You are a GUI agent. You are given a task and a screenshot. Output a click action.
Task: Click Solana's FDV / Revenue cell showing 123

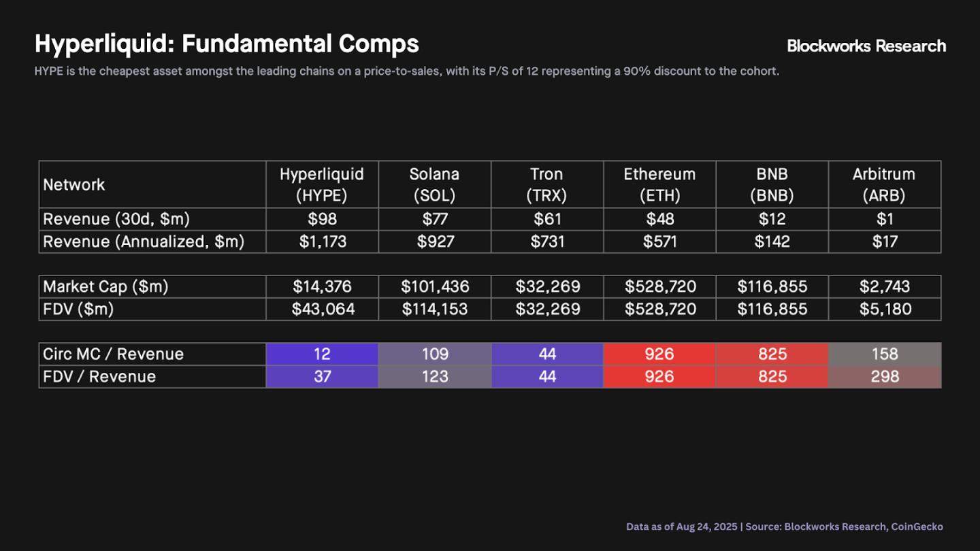pyautogui.click(x=434, y=377)
